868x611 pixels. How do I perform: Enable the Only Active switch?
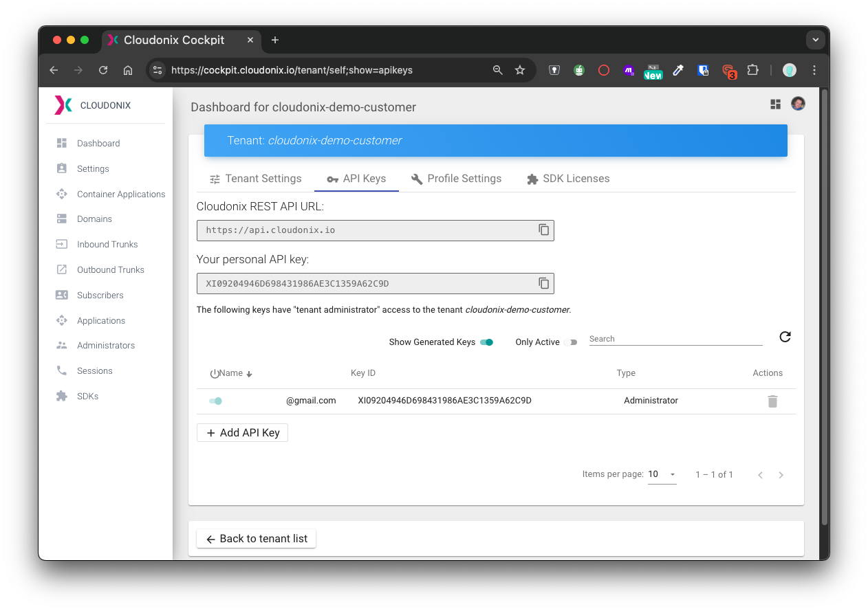point(571,342)
